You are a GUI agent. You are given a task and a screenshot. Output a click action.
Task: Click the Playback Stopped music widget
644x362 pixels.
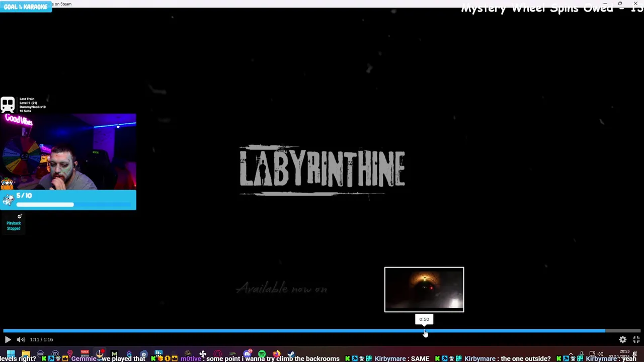tap(14, 223)
